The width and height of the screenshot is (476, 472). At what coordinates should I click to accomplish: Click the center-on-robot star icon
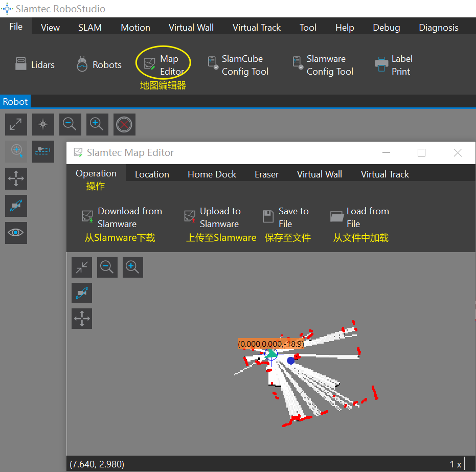tap(43, 124)
